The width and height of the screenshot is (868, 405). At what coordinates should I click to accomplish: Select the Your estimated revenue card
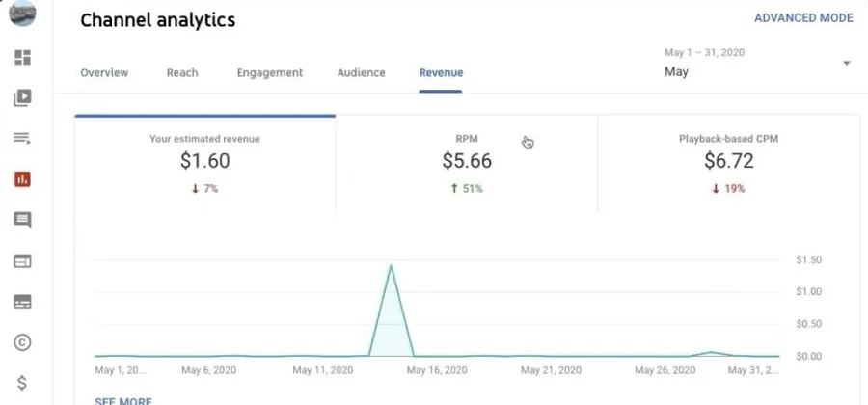pyautogui.click(x=204, y=163)
